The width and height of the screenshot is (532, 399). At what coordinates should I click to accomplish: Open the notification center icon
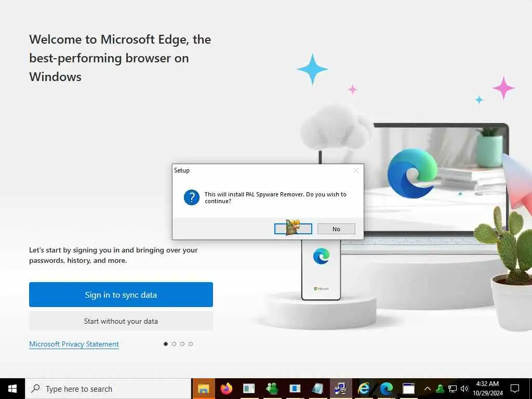(515, 389)
